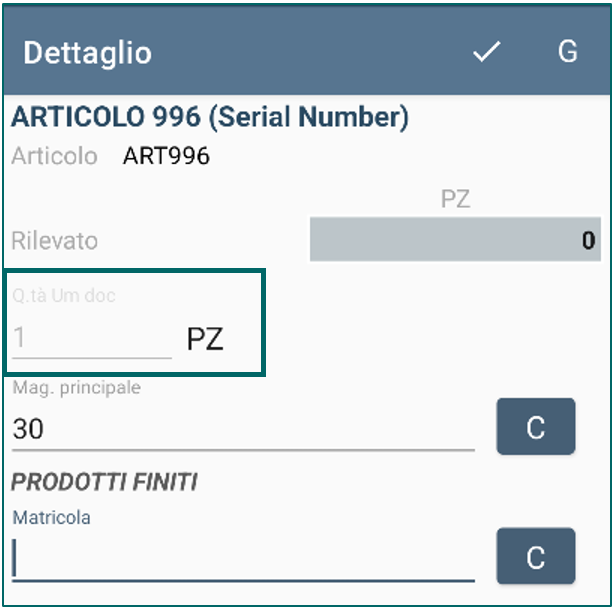614x609 pixels.
Task: Click the Articolo label
Action: (x=54, y=156)
